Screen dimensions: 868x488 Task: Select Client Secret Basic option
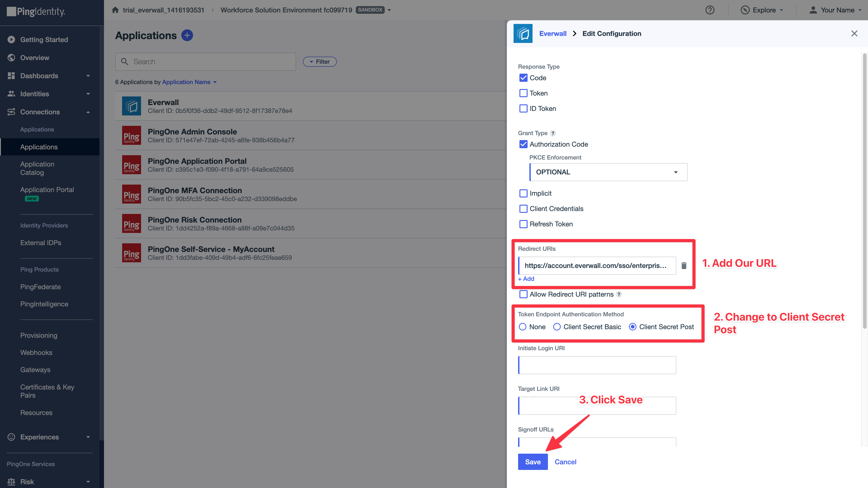pos(557,327)
